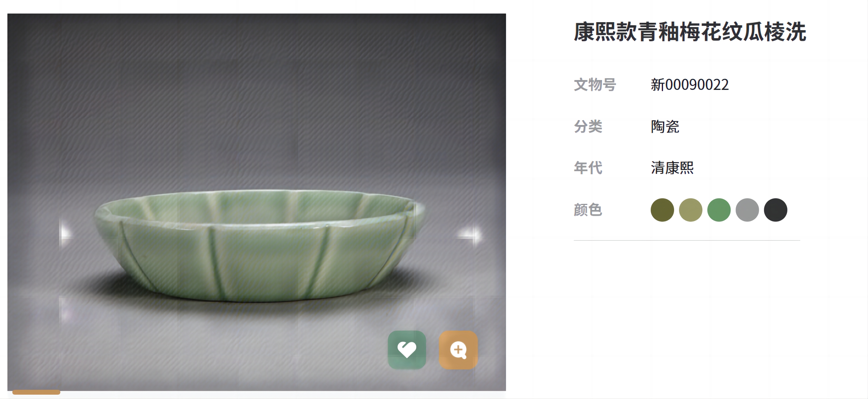Click the 分类 label
This screenshot has width=868, height=399.
tap(588, 126)
